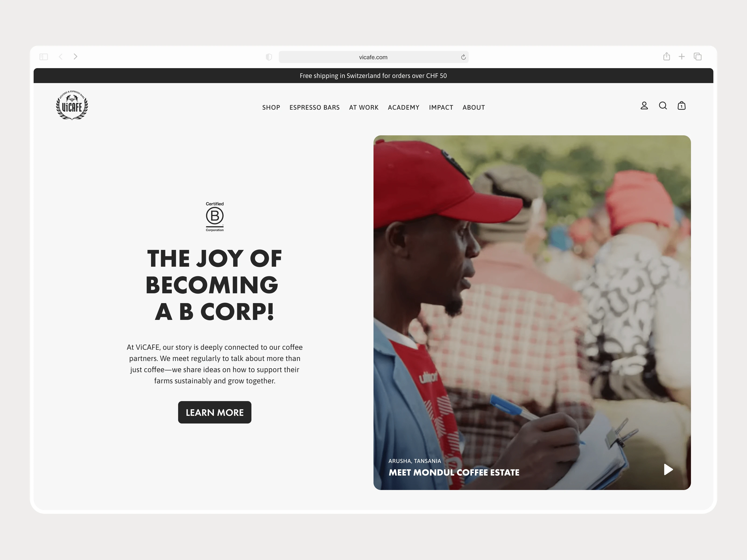
Task: Reload the page in address bar
Action: tap(463, 57)
